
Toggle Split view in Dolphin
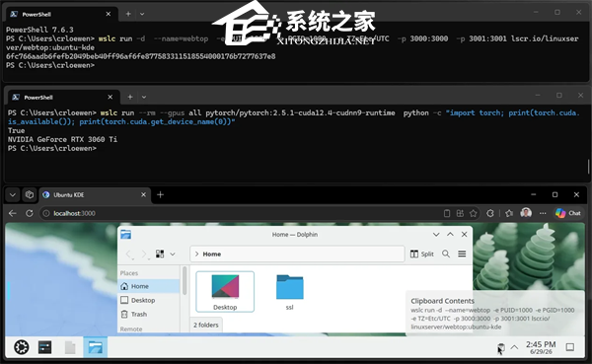[421, 254]
